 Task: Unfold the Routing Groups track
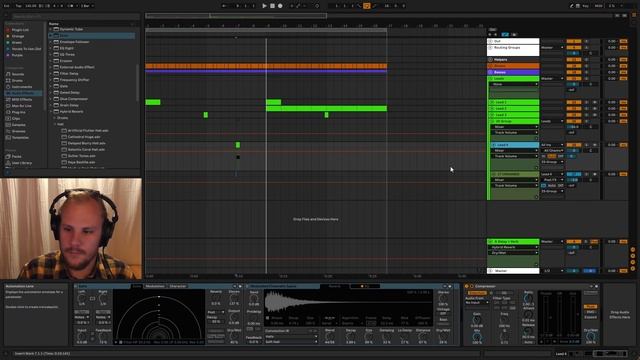[490, 48]
